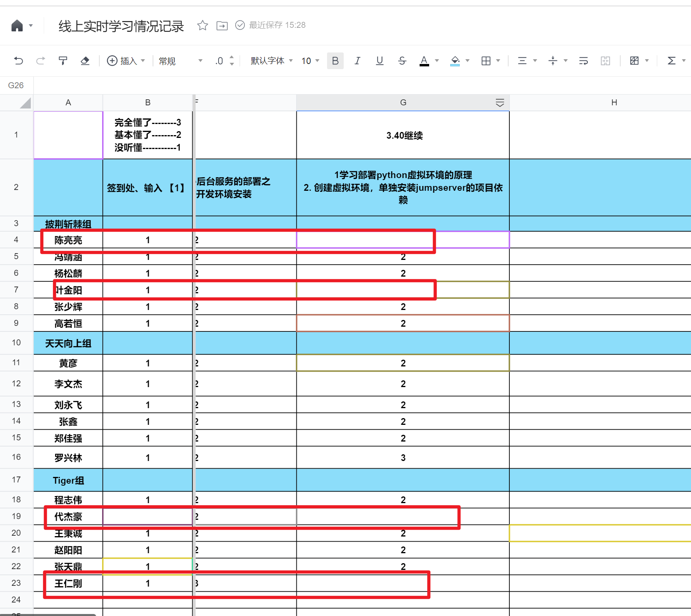Open the horizontal alignment dropdown arrow

[535, 61]
